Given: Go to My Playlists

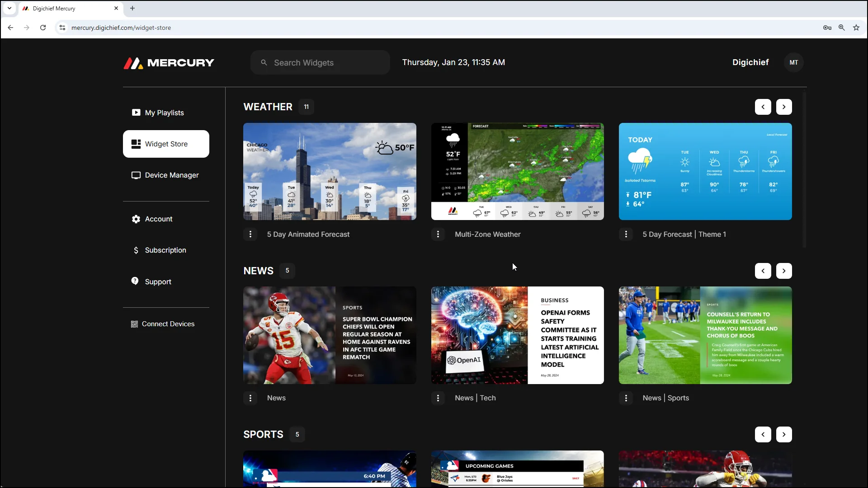Looking at the screenshot, I should pyautogui.click(x=164, y=113).
